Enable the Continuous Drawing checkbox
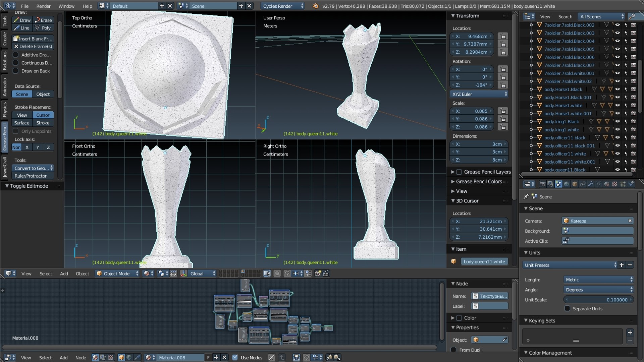The image size is (644, 362). point(15,63)
